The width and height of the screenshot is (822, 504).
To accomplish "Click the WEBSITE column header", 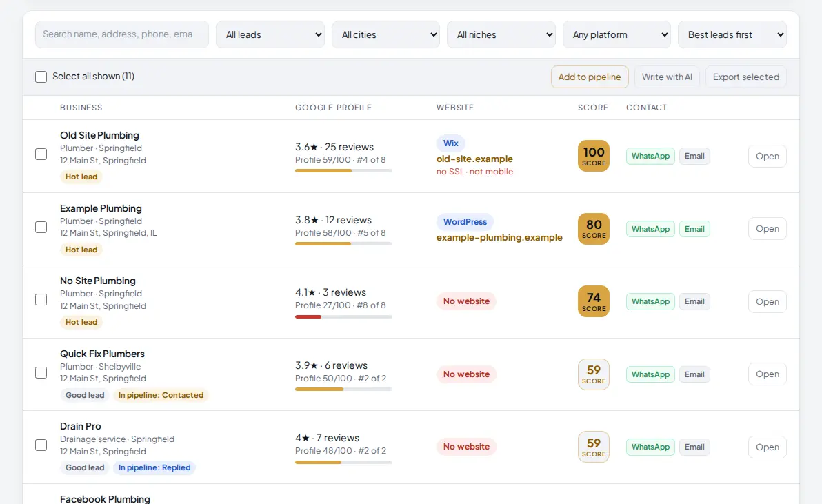I will 455,108.
